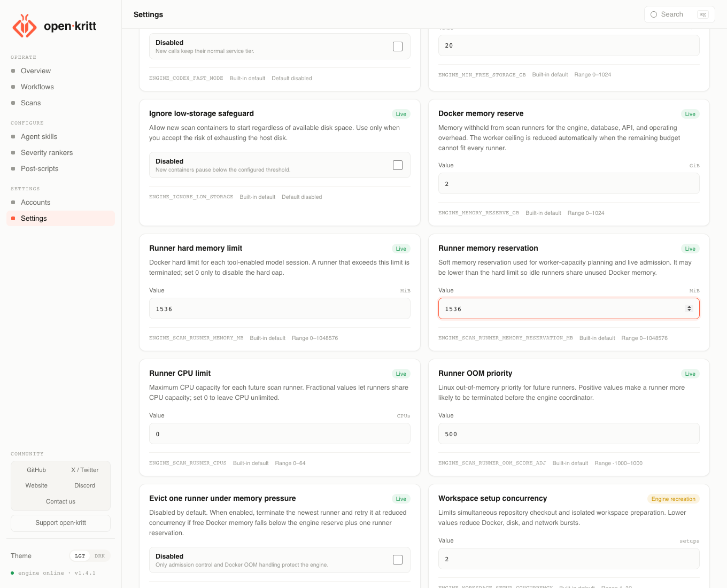Click the ⌘K shortcut badge in search
Screen dimensions: 727x588
[x=703, y=14]
